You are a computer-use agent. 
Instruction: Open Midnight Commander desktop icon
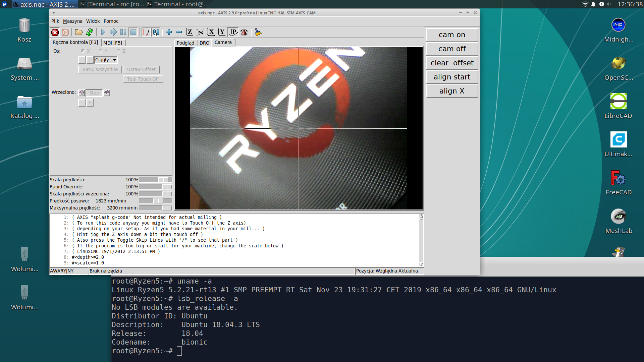[x=619, y=31]
